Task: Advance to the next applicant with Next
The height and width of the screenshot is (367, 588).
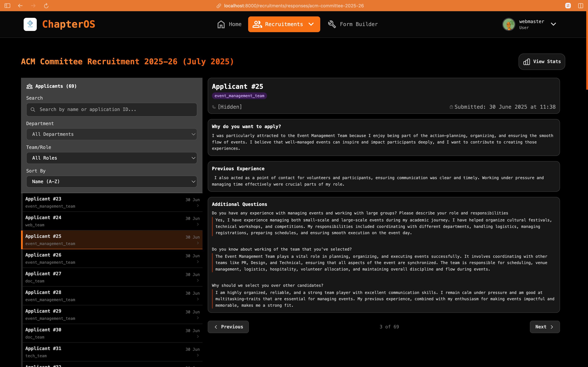Action: click(x=544, y=327)
